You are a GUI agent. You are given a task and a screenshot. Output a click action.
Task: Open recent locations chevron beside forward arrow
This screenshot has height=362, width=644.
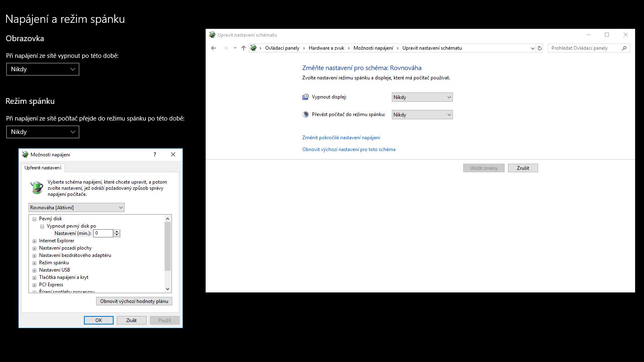235,48
